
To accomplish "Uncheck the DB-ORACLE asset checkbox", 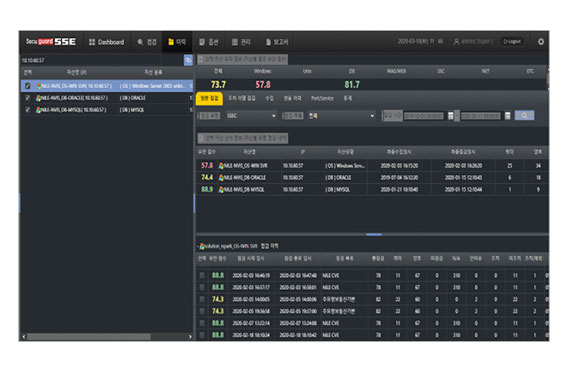I will pos(28,98).
